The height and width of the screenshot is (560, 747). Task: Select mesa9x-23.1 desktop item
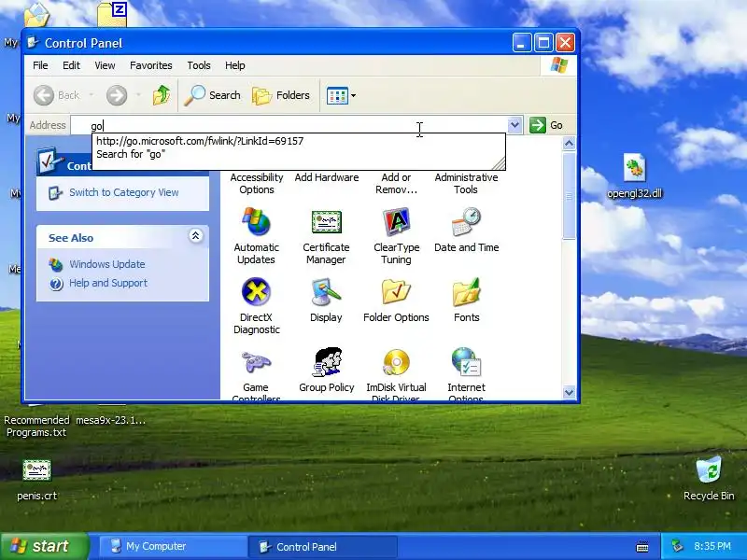pos(111,420)
